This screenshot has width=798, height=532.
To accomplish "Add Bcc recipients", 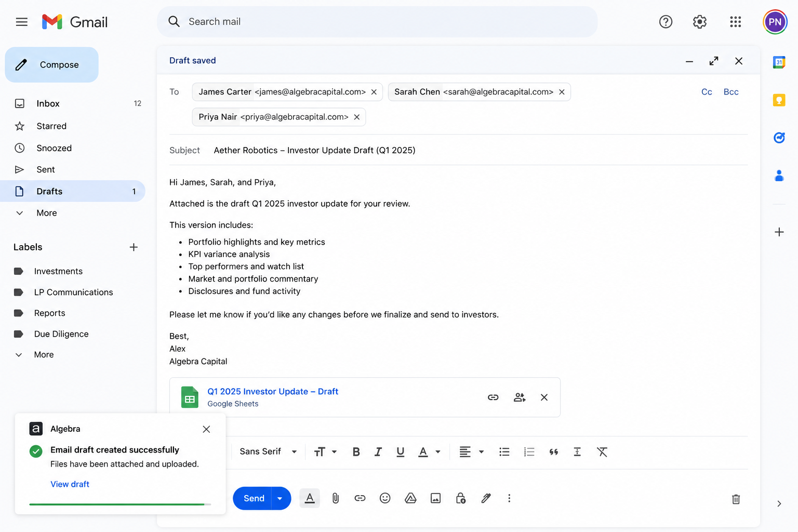I will pyautogui.click(x=731, y=92).
